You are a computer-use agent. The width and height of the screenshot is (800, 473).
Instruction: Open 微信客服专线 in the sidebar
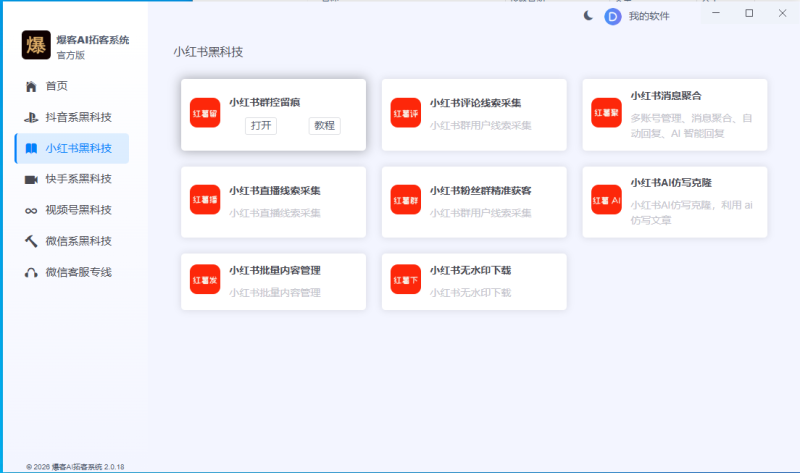72,272
